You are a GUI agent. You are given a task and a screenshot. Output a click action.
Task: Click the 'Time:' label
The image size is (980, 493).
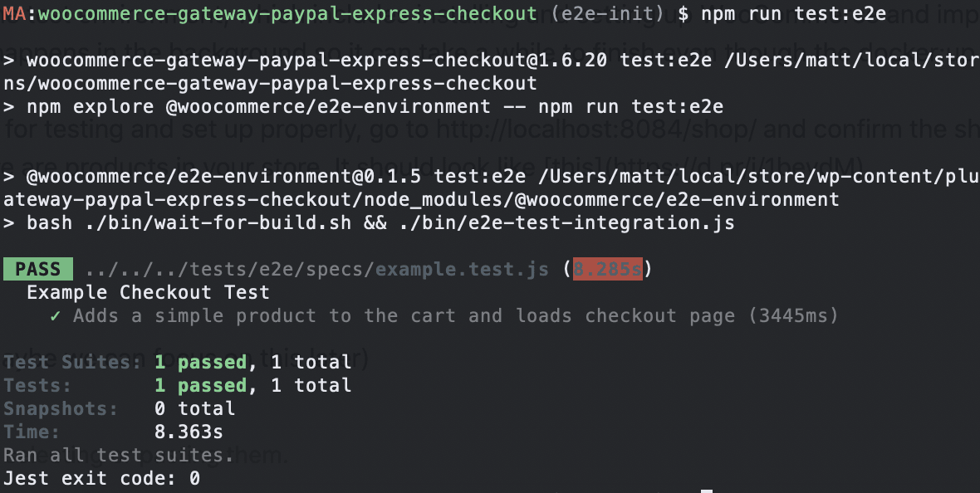click(32, 432)
